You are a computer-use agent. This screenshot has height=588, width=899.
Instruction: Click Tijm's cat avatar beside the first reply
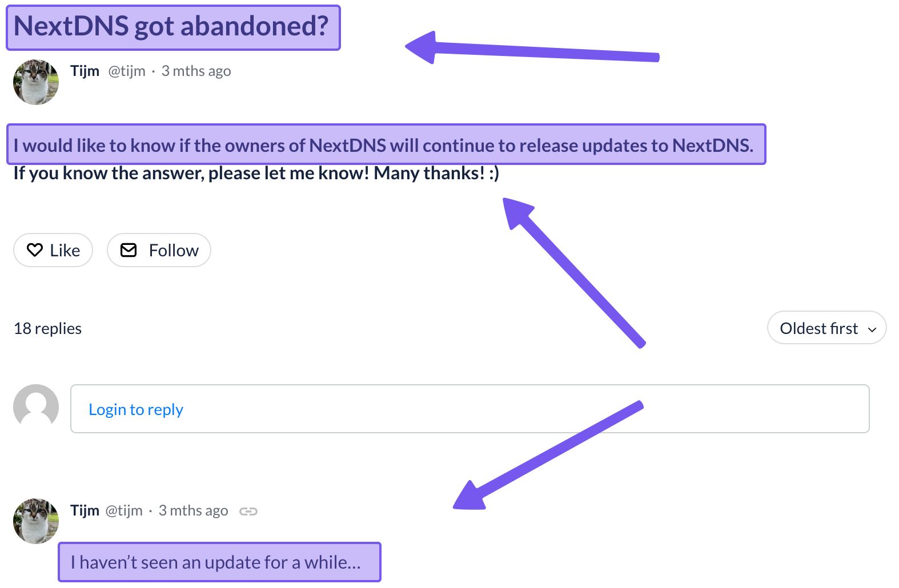(36, 521)
